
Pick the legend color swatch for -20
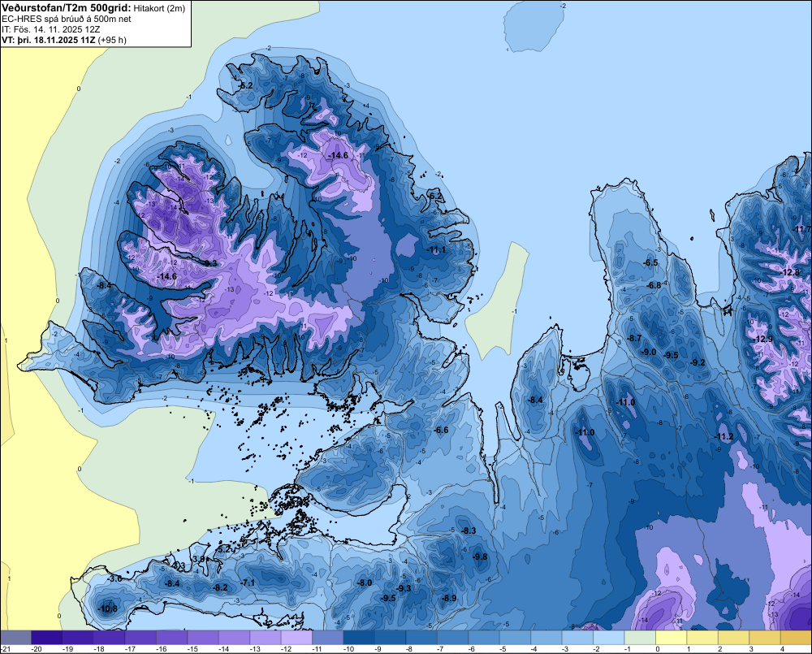pos(46,638)
